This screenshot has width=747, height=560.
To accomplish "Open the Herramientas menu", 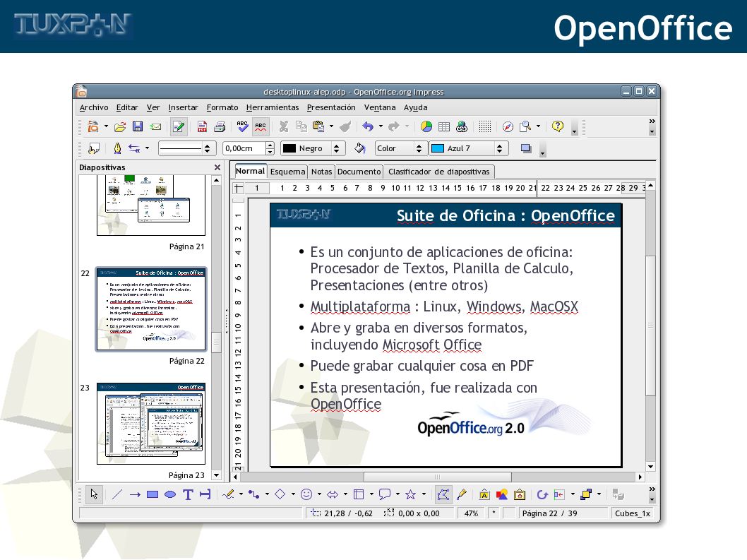I will [273, 108].
